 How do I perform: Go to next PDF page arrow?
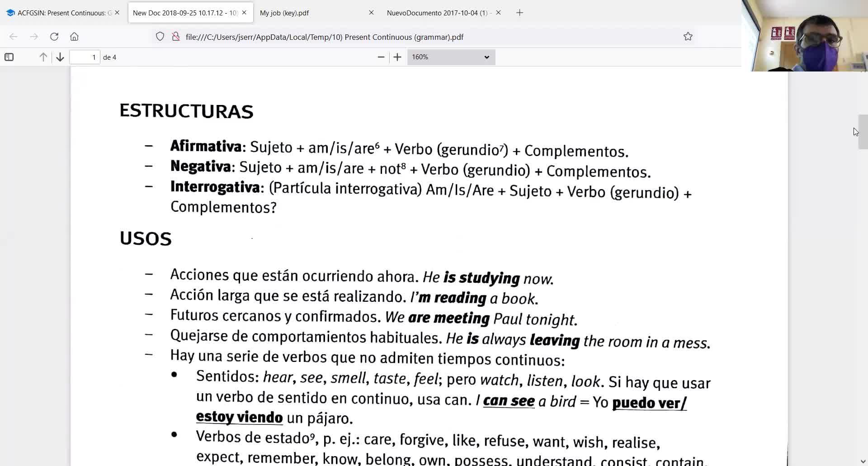60,57
